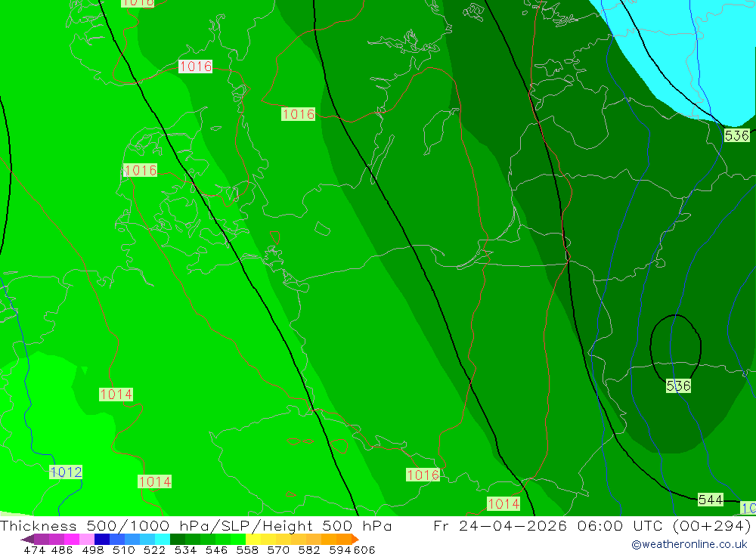Click the legend value 606
This screenshot has width=756, height=554.
click(x=364, y=549)
